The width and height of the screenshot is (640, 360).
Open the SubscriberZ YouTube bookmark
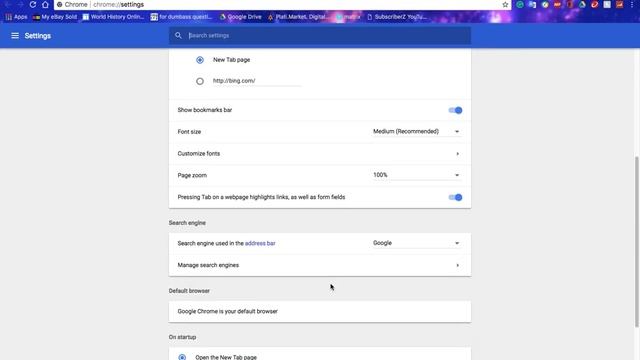(397, 17)
